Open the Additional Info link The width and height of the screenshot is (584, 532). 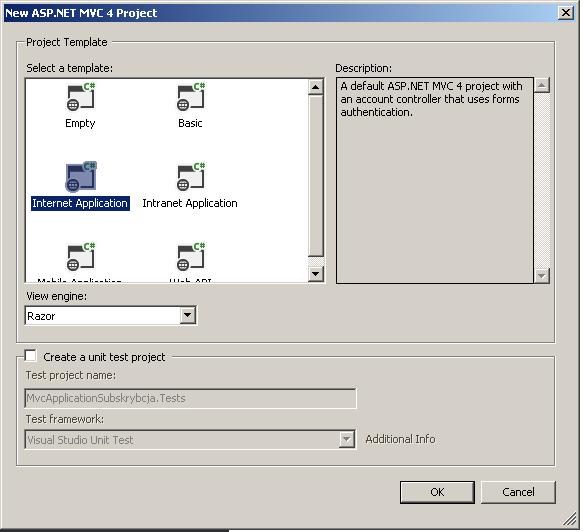[x=400, y=439]
